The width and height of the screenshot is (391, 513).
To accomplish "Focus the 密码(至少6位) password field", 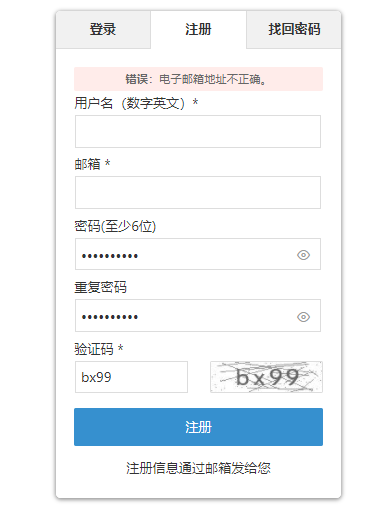I will tap(198, 254).
